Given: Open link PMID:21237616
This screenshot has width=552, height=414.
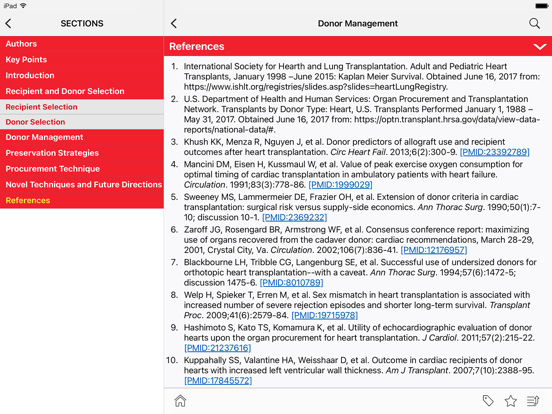Looking at the screenshot, I should [x=218, y=348].
